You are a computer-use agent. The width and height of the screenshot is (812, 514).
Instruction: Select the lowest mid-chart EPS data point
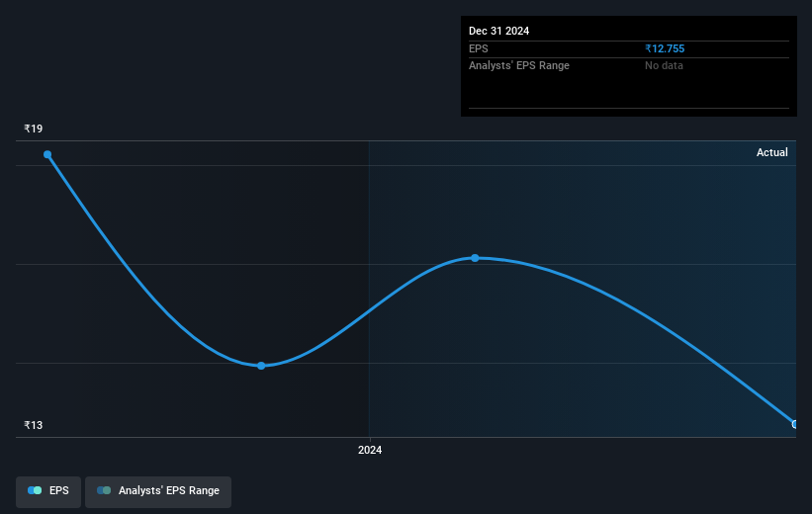261,366
